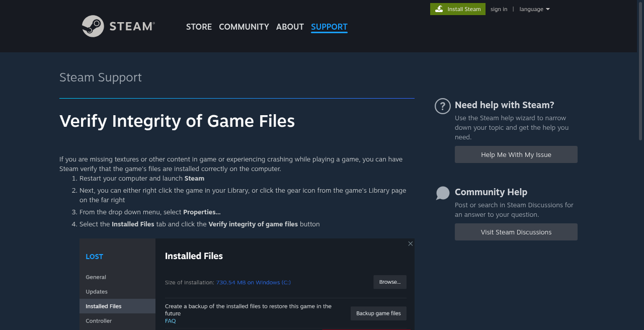Image resolution: width=644 pixels, height=330 pixels.
Task: Click the Browse... button in screenshot
Action: tap(390, 282)
